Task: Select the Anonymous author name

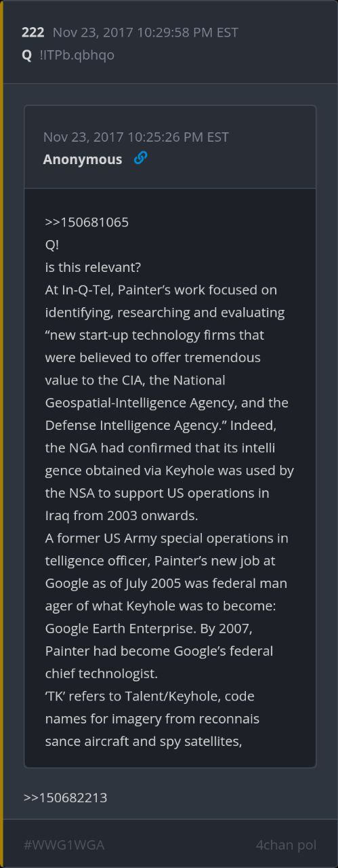Action: click(83, 159)
